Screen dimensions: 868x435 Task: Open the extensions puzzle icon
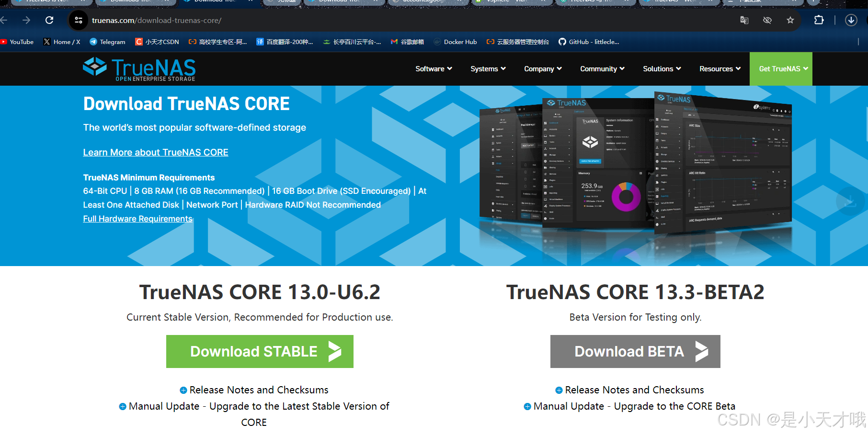pyautogui.click(x=819, y=20)
